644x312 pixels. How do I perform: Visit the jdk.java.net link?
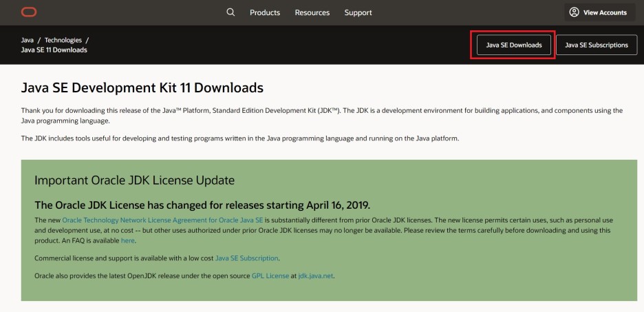pyautogui.click(x=316, y=275)
